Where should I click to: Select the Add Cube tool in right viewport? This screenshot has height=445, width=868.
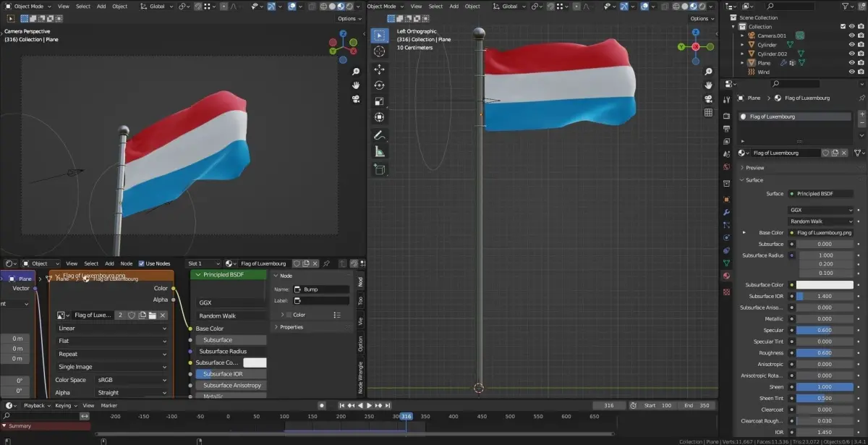coord(380,169)
